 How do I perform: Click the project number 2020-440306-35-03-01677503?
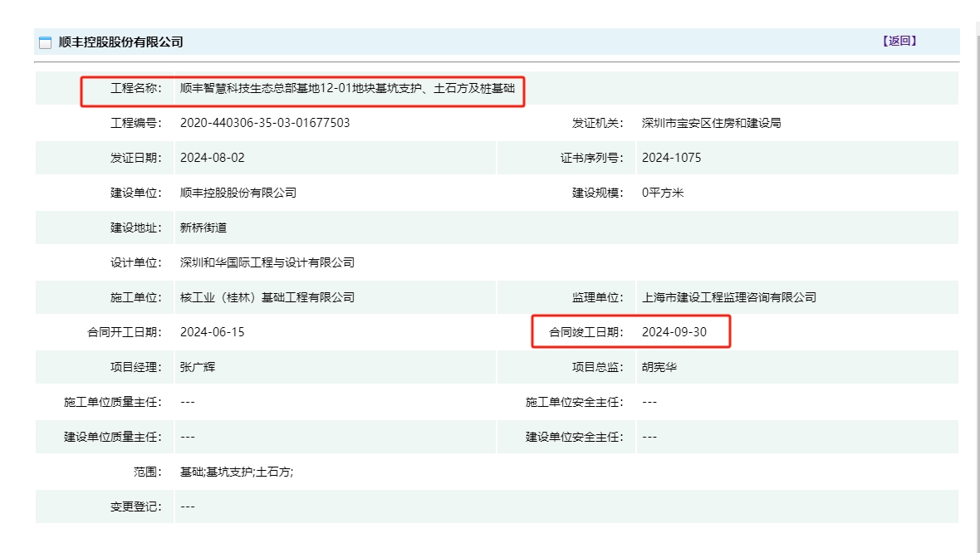265,123
